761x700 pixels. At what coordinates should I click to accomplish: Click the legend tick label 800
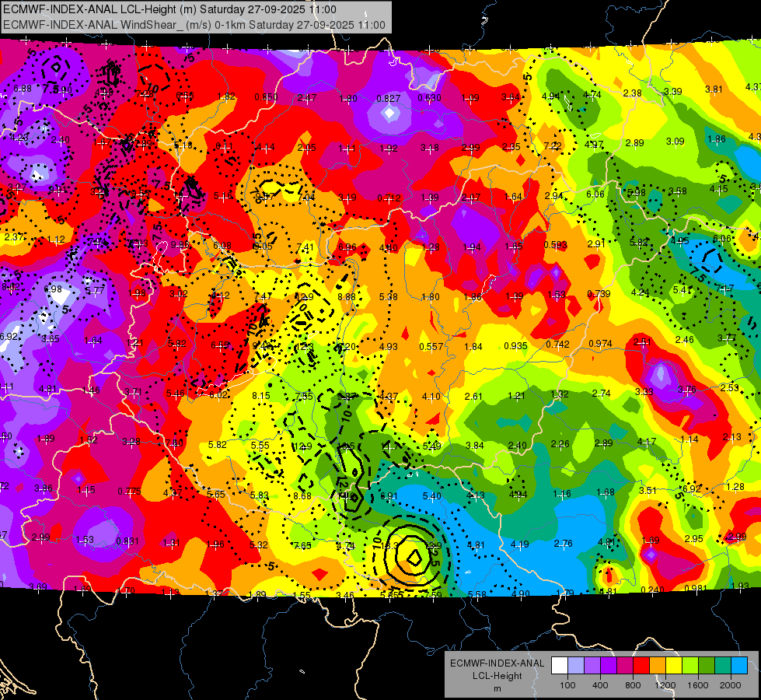(x=633, y=685)
